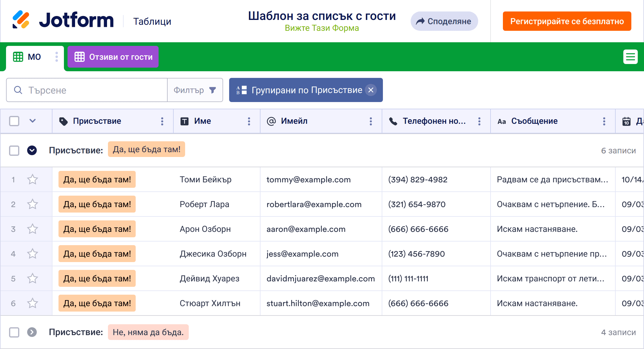Image resolution: width=644 pixels, height=349 pixels.
Task: Switch to the Отзиви от гости tab
Action: click(x=113, y=57)
